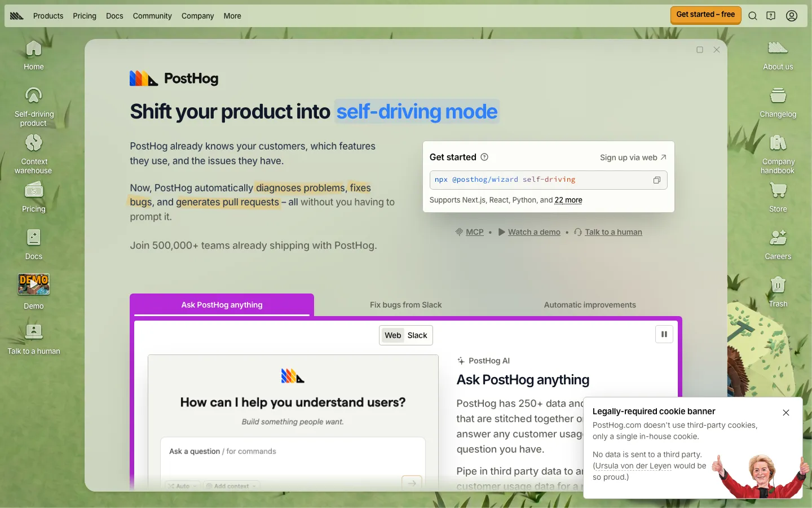Image resolution: width=812 pixels, height=508 pixels.
Task: Select the Fix bugs from Slack tab
Action: pyautogui.click(x=406, y=305)
